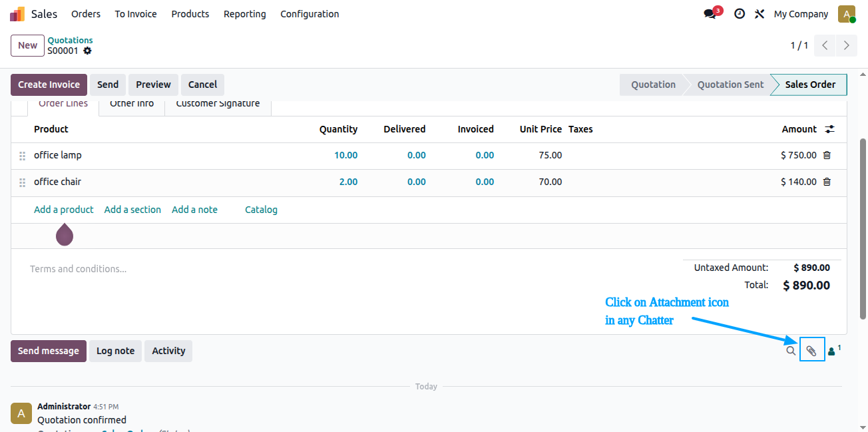The width and height of the screenshot is (868, 432).
Task: Click the Send message button
Action: 49,351
